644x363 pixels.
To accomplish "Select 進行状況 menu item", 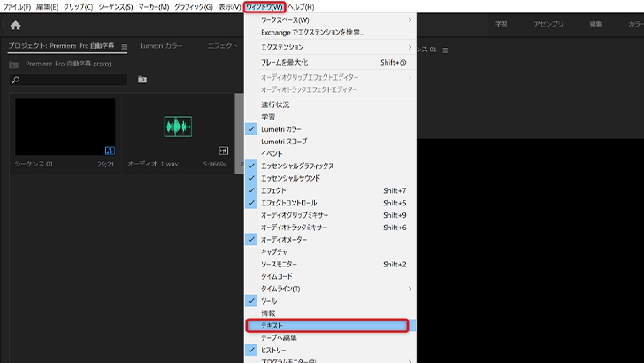I will click(330, 104).
